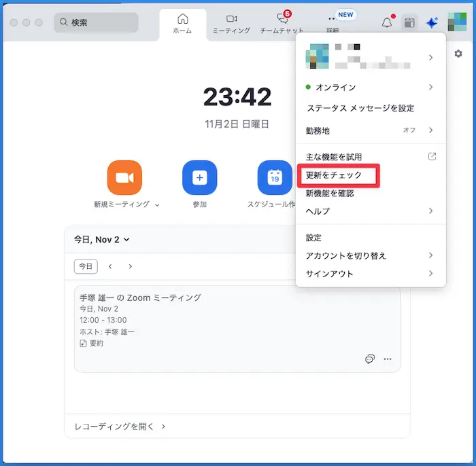476x466 pixels.
Task: Select 主な機能を試用 menu entry
Action: coord(334,157)
